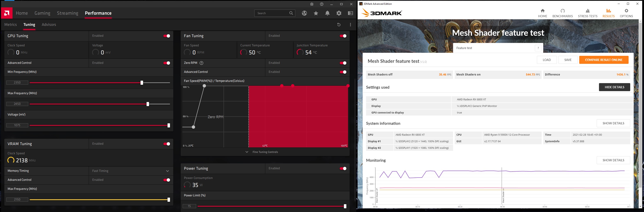The width and height of the screenshot is (644, 212).
Task: Click the SAVE button in 3DMark
Action: point(568,60)
